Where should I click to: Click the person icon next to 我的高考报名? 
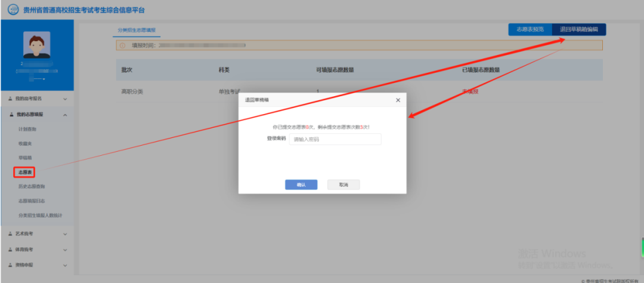coord(11,99)
